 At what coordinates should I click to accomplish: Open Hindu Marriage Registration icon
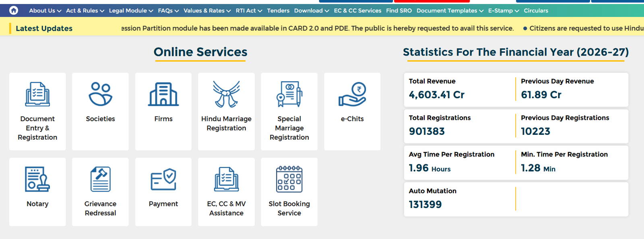click(x=226, y=94)
